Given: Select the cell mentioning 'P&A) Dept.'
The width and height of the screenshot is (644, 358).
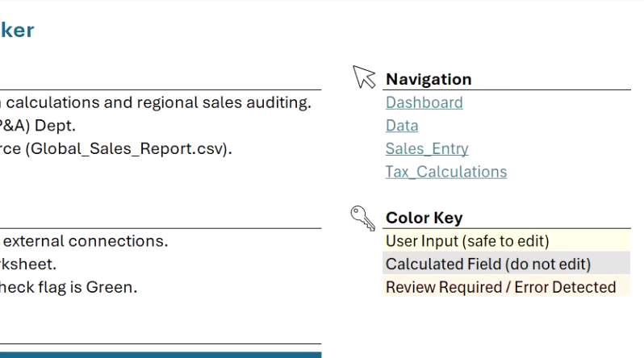Looking at the screenshot, I should [38, 125].
